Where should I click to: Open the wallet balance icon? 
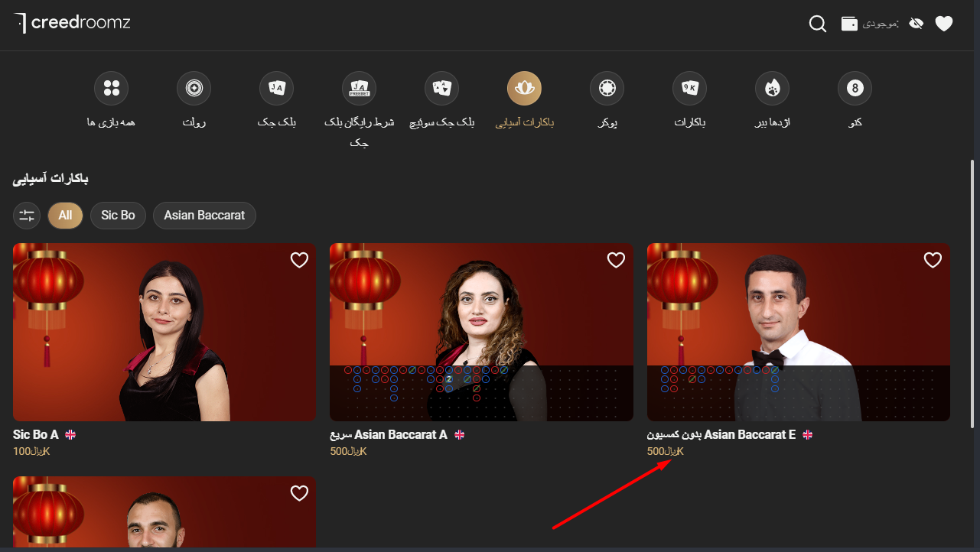849,24
